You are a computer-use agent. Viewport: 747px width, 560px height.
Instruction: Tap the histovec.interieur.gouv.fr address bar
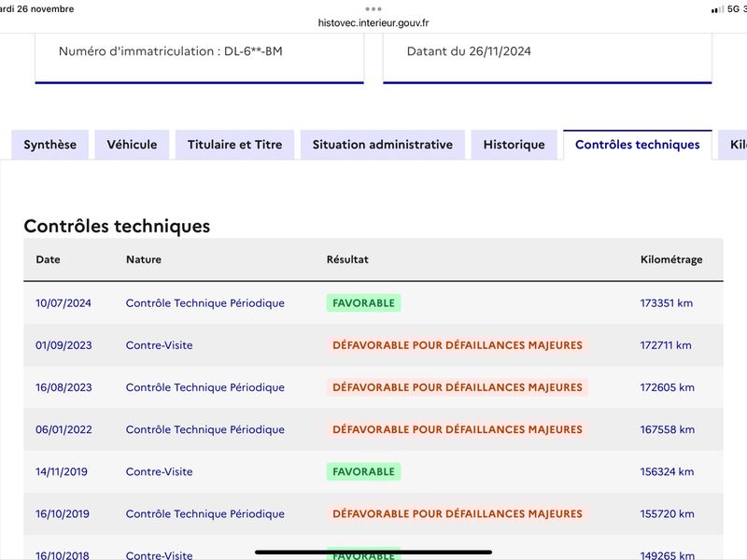pos(373,22)
